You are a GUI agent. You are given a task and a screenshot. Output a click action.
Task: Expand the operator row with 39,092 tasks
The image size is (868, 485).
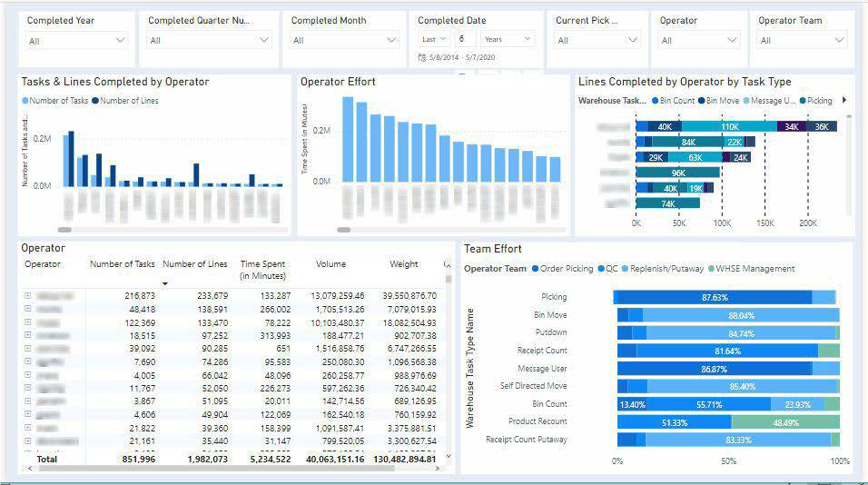[x=27, y=348]
